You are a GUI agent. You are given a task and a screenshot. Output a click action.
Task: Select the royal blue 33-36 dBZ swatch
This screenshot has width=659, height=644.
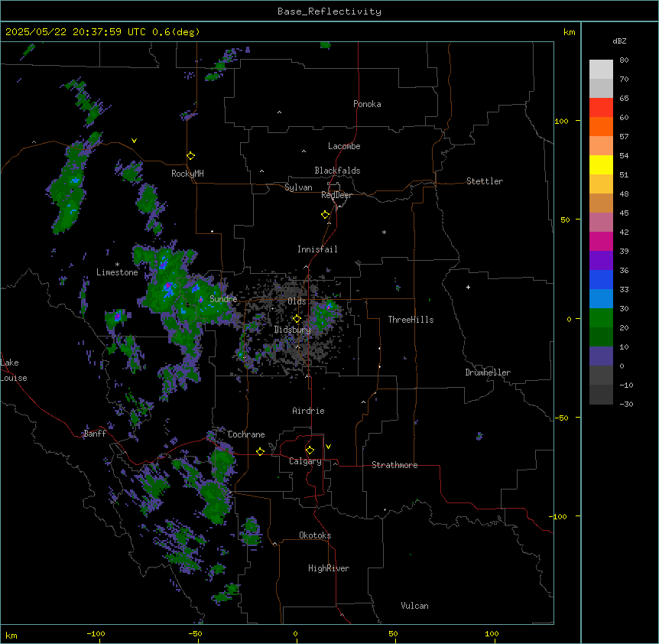(x=601, y=279)
